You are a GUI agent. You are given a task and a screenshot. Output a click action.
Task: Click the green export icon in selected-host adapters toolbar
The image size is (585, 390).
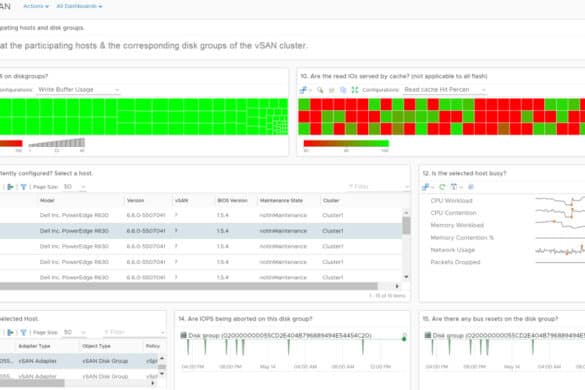point(11,333)
